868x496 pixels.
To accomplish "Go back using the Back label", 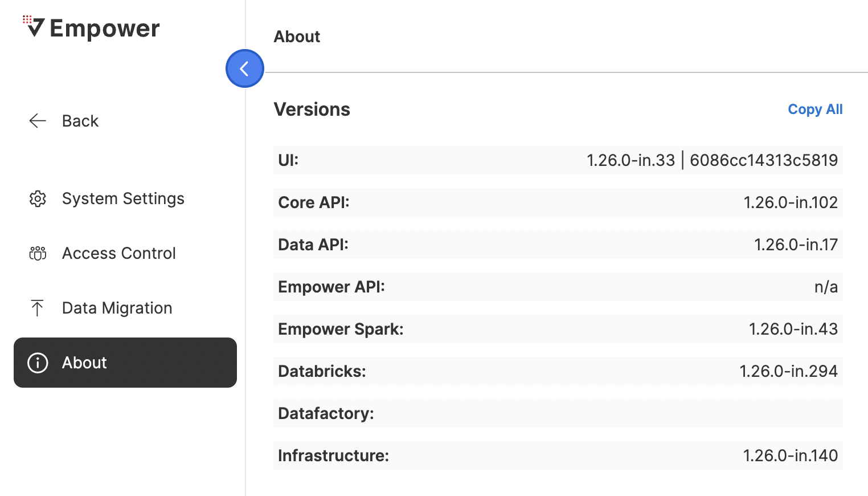I will click(x=80, y=121).
